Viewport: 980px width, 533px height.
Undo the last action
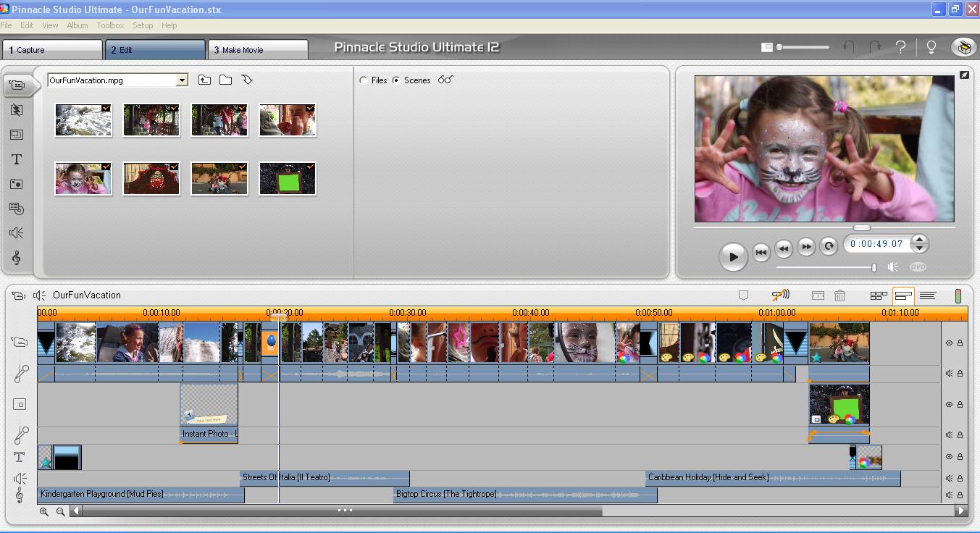coord(849,48)
